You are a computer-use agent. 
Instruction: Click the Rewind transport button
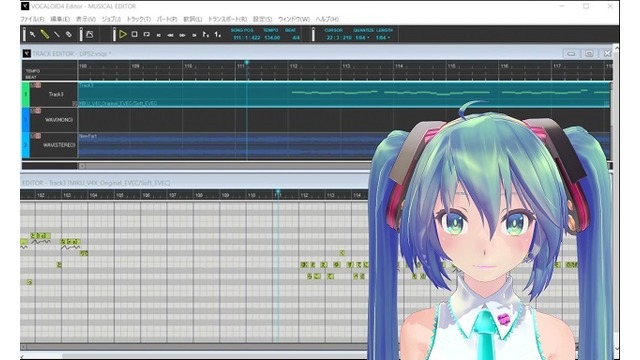[170, 35]
